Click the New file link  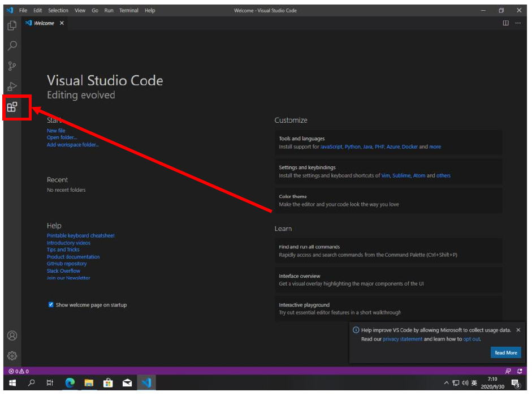tap(56, 131)
